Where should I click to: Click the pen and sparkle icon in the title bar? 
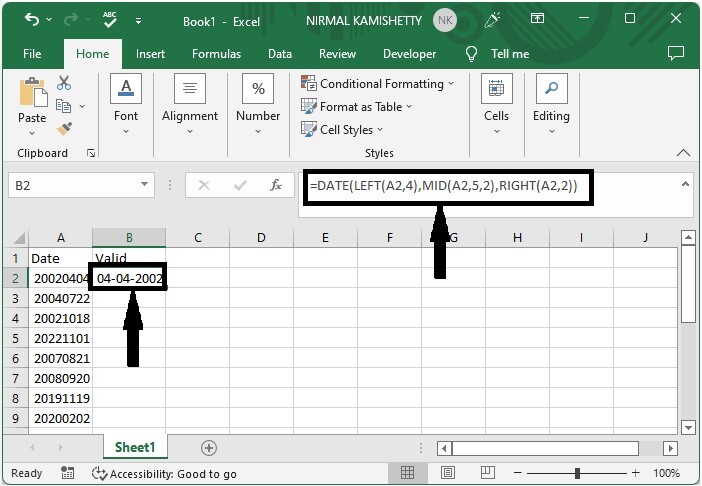click(x=492, y=20)
